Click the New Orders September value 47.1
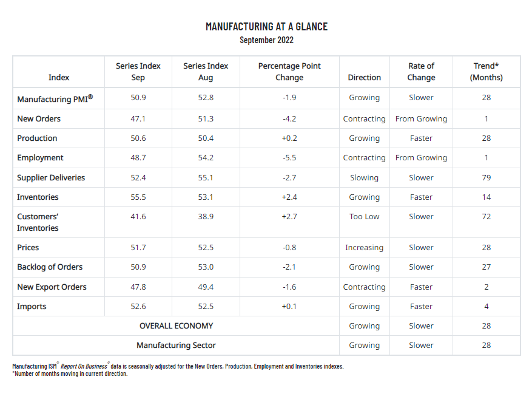This screenshot has height=402, width=532. pyautogui.click(x=138, y=119)
